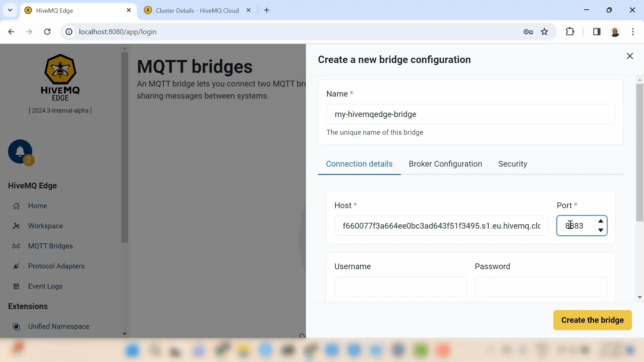The height and width of the screenshot is (362, 644).
Task: Open the Chrome three-dot menu
Action: [633, 32]
